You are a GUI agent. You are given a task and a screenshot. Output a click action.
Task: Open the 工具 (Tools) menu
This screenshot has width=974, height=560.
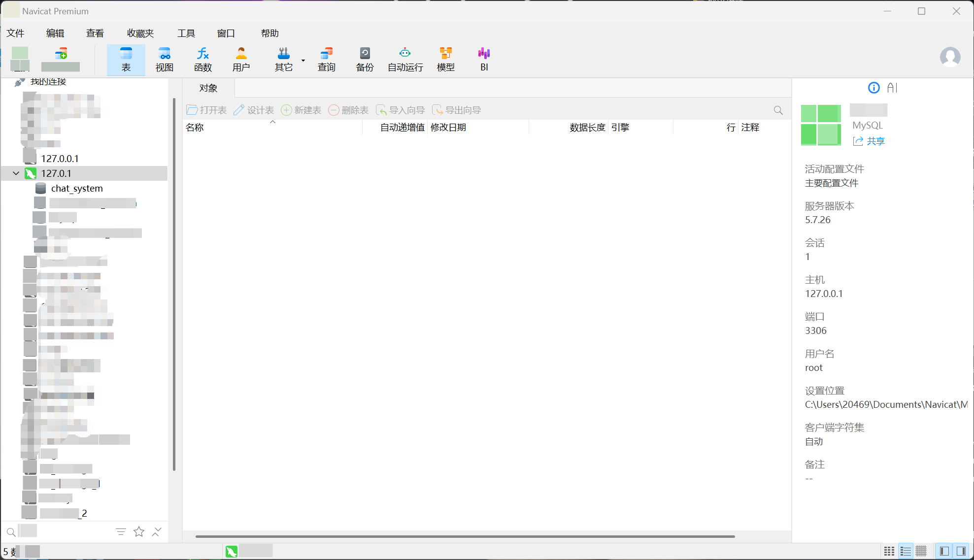186,33
